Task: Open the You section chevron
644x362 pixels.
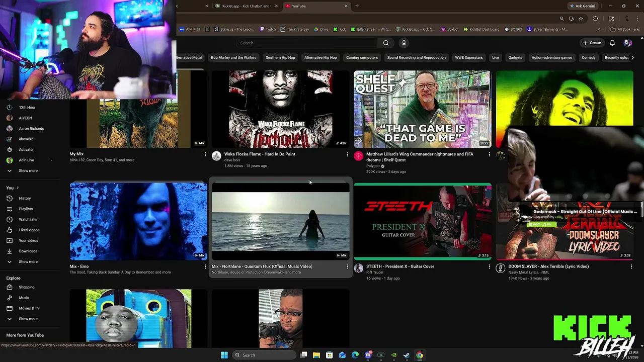Action: [x=18, y=188]
